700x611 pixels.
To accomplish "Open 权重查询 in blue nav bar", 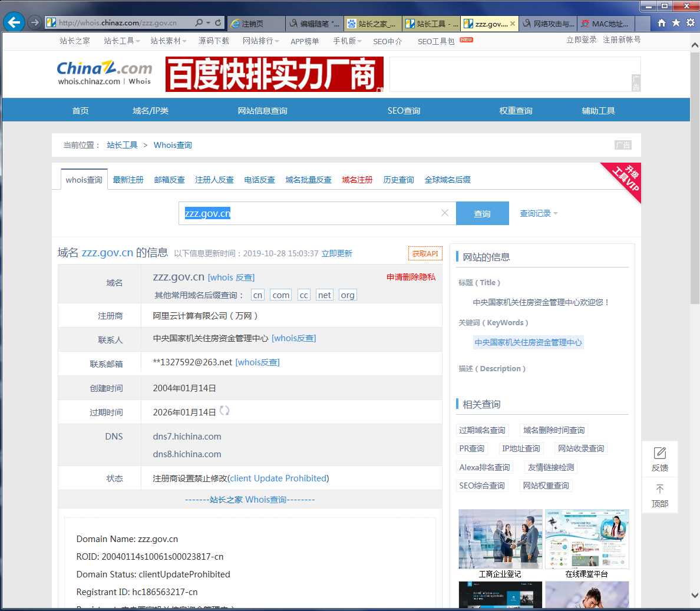I will point(516,110).
